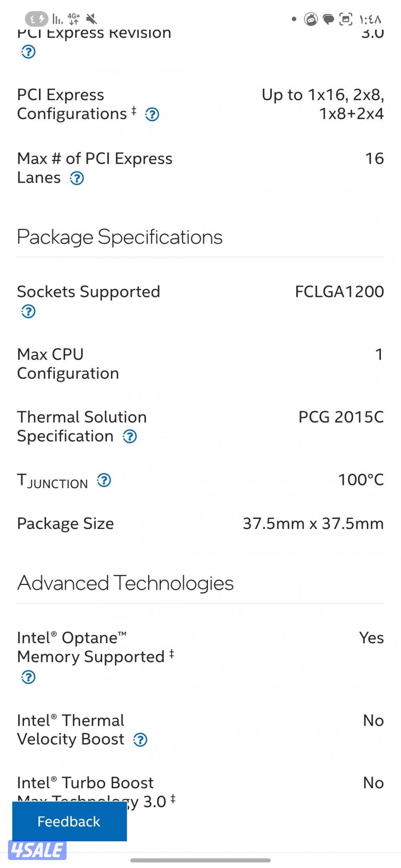
Task: Open help for Sockets Supported
Action: tap(28, 311)
